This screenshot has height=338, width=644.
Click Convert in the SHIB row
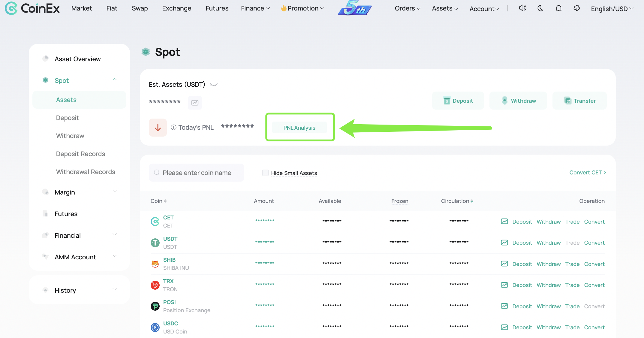pyautogui.click(x=594, y=264)
